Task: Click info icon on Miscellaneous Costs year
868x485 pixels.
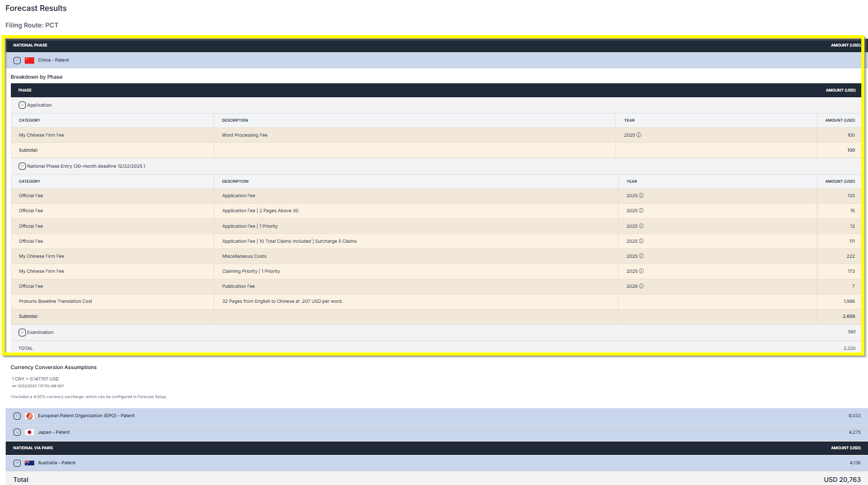Action: pos(641,256)
